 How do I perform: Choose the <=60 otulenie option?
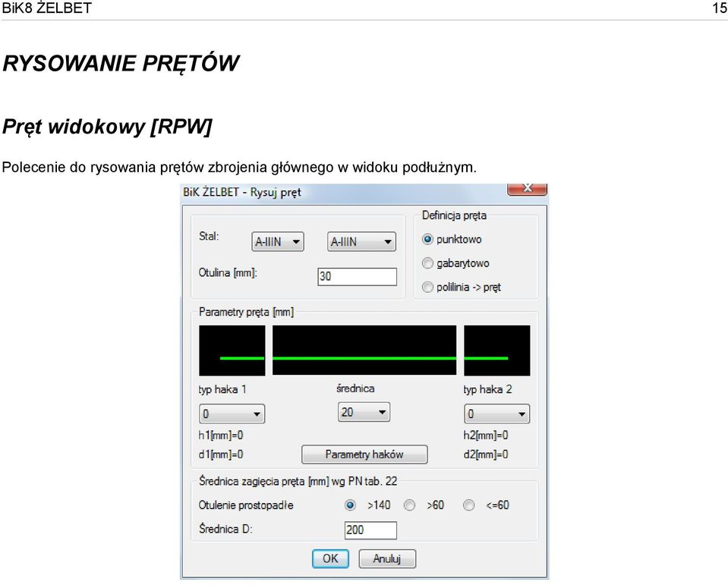469,505
